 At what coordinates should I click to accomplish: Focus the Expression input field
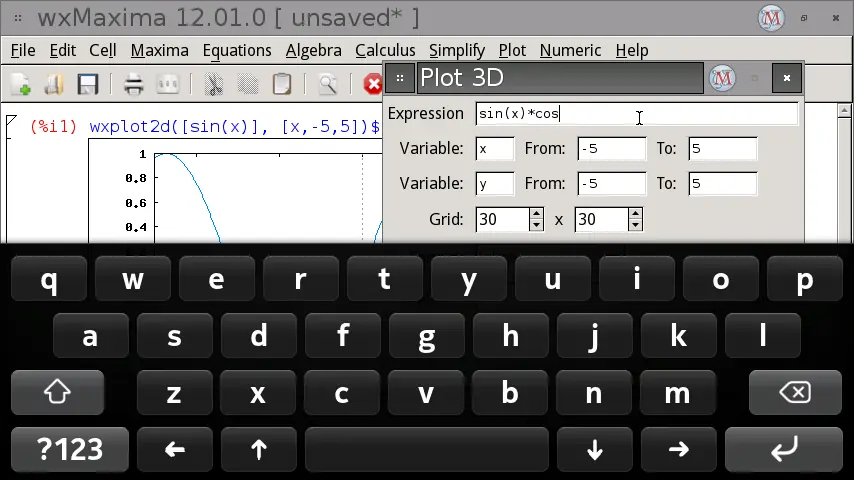point(637,113)
